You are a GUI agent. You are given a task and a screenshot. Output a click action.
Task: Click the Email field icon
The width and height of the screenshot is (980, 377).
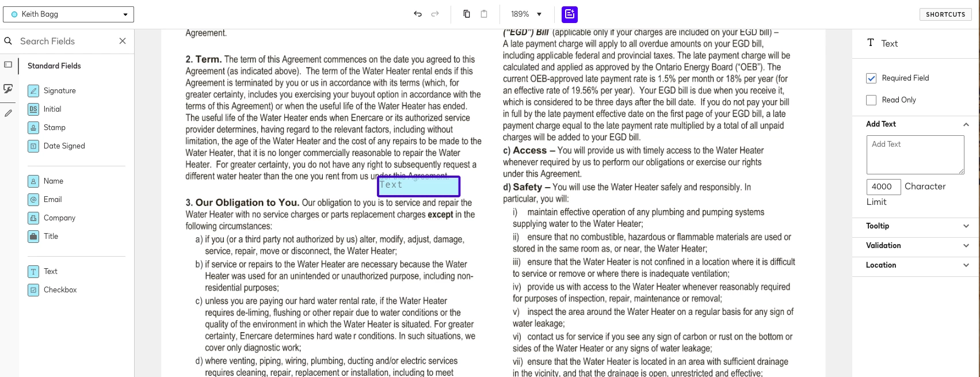coord(33,200)
